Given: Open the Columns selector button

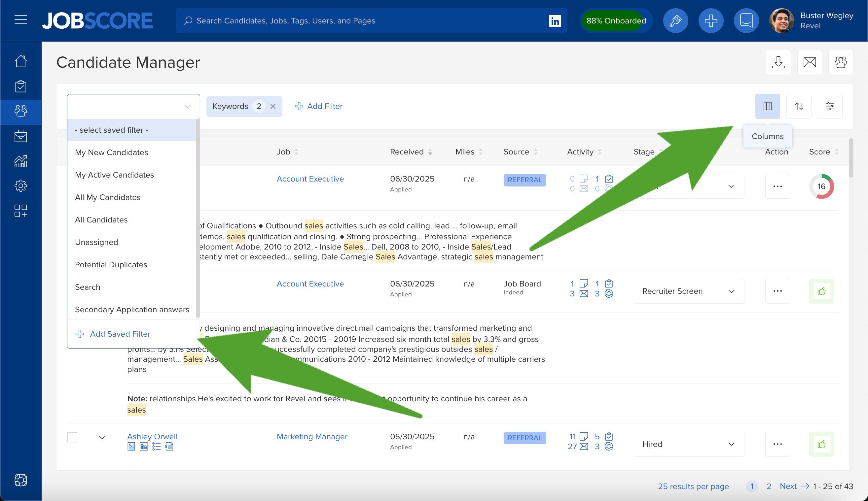Looking at the screenshot, I should (x=768, y=106).
